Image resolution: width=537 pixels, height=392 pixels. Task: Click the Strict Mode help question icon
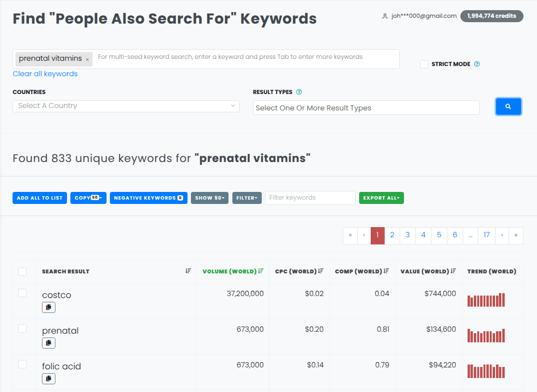477,64
